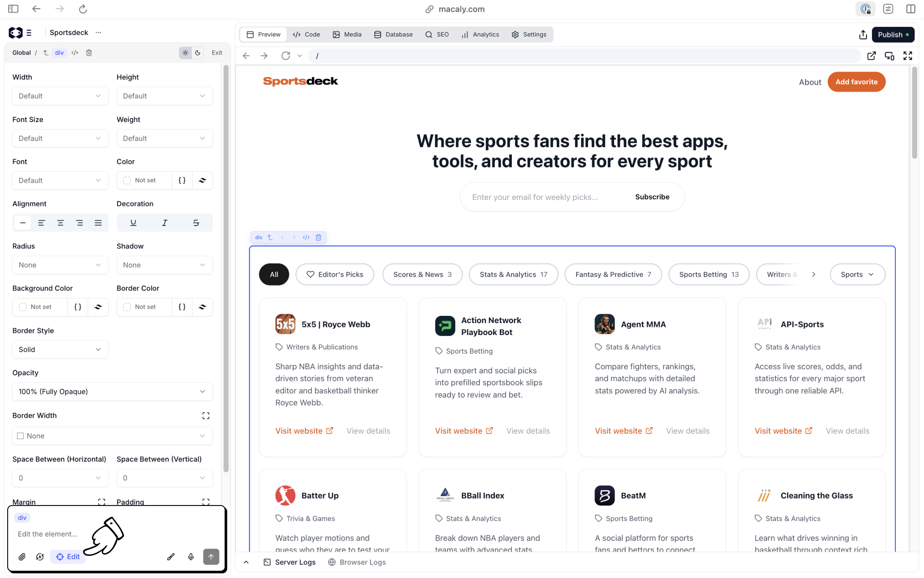Image resolution: width=924 pixels, height=578 pixels.
Task: Toggle underline text decoration
Action: point(133,223)
